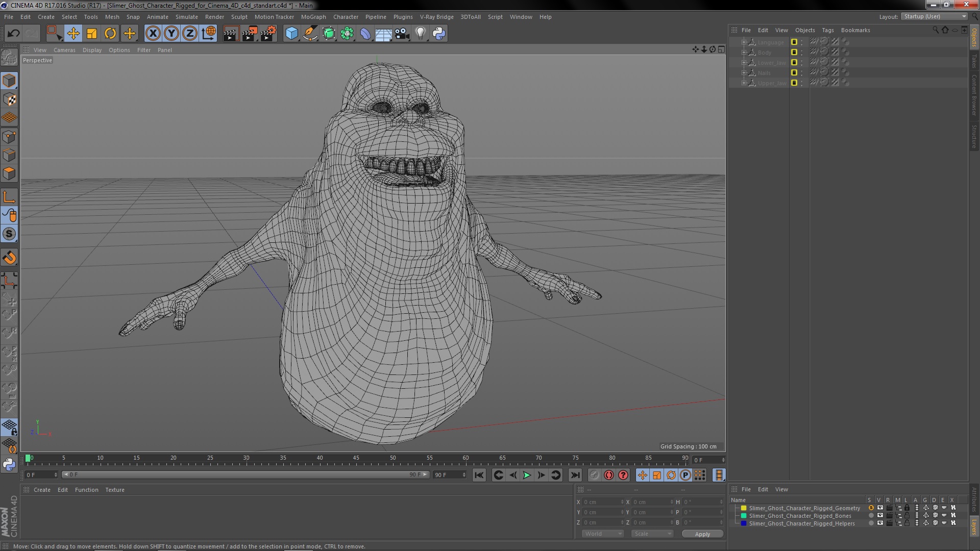980x551 pixels.
Task: Open the World coordinate system dropdown
Action: [603, 534]
